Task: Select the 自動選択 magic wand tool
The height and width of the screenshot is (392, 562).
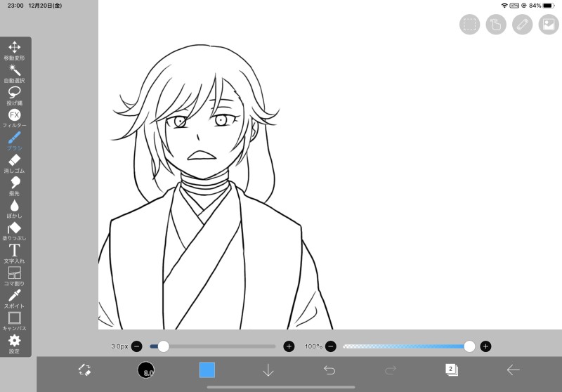Action: coord(14,74)
